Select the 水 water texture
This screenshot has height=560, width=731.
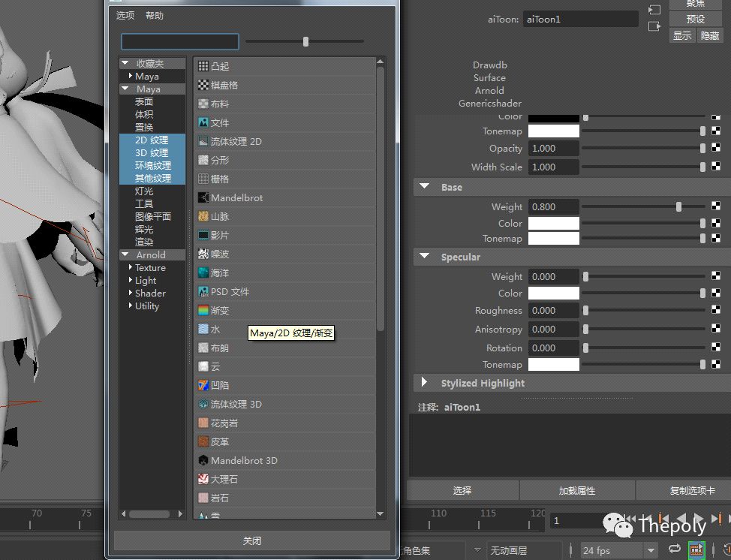pyautogui.click(x=285, y=330)
